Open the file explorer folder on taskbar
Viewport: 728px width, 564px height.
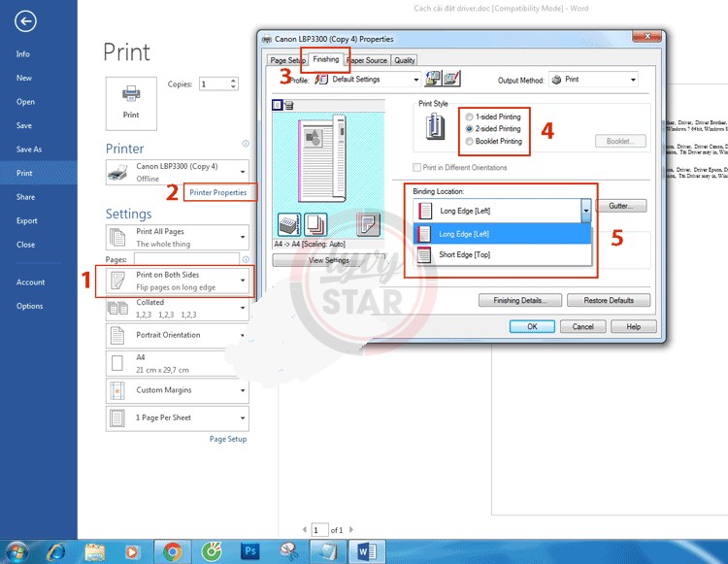tap(95, 552)
